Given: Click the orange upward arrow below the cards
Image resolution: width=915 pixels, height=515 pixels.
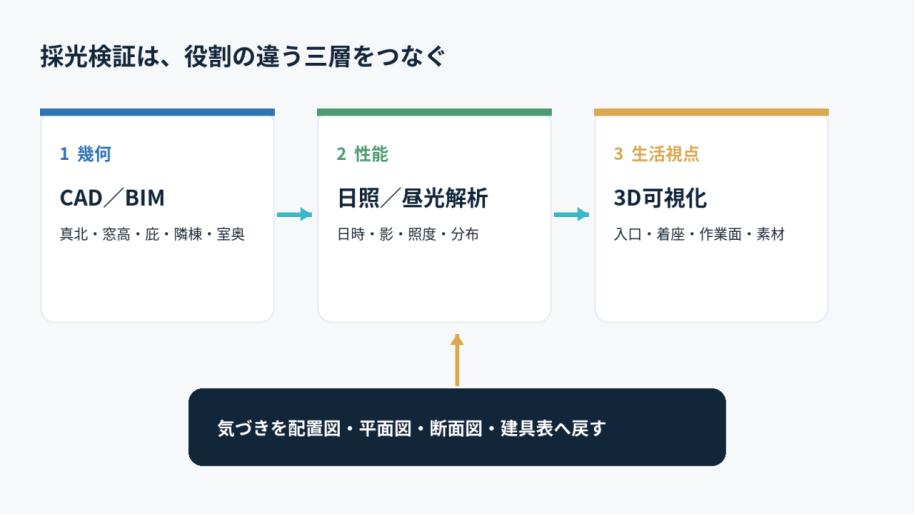Looking at the screenshot, I should click(x=457, y=360).
